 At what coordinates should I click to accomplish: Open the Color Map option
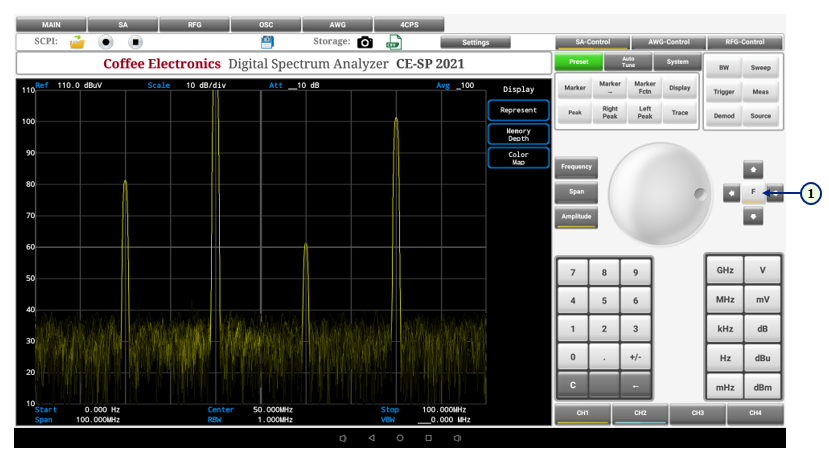518,158
